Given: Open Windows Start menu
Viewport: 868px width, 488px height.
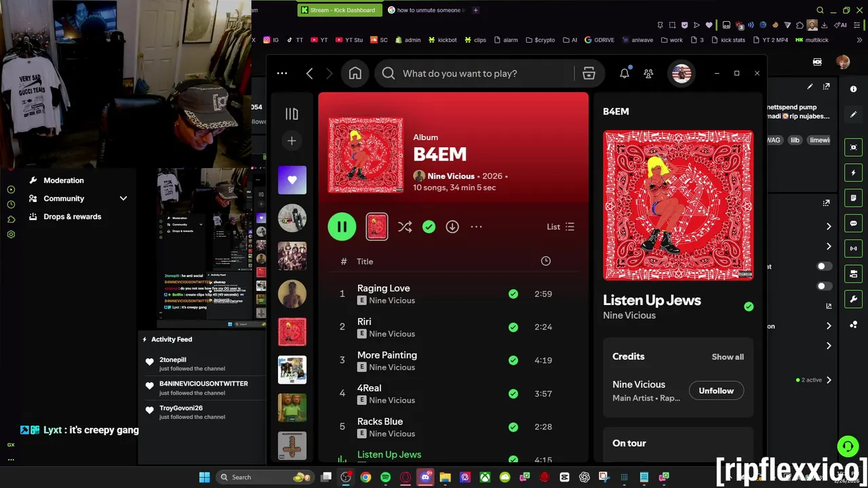Looking at the screenshot, I should pyautogui.click(x=204, y=477).
